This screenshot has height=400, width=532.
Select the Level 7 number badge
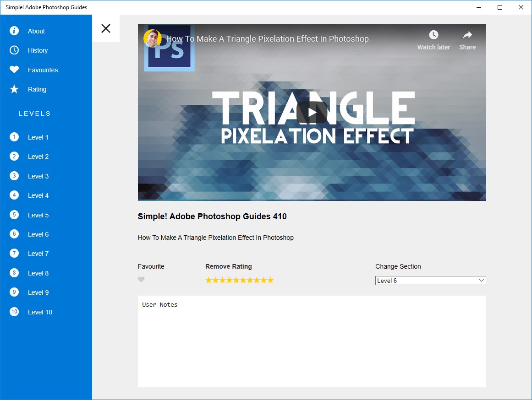14,253
